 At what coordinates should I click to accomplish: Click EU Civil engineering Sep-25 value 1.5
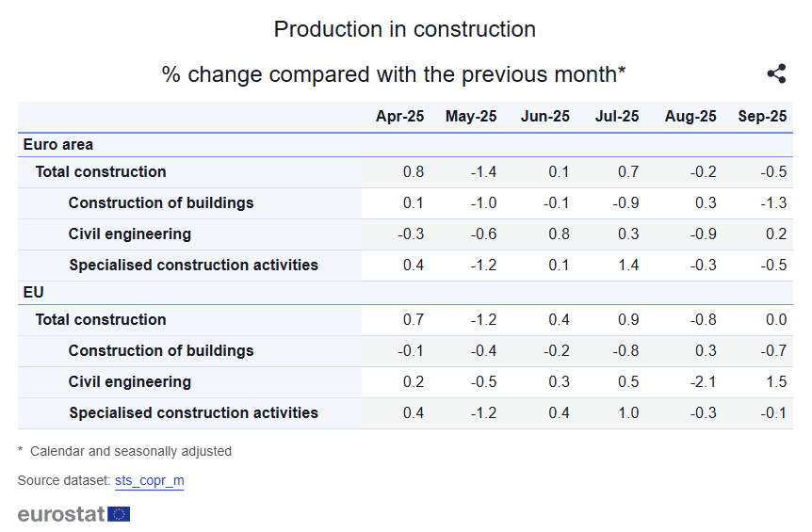(775, 382)
